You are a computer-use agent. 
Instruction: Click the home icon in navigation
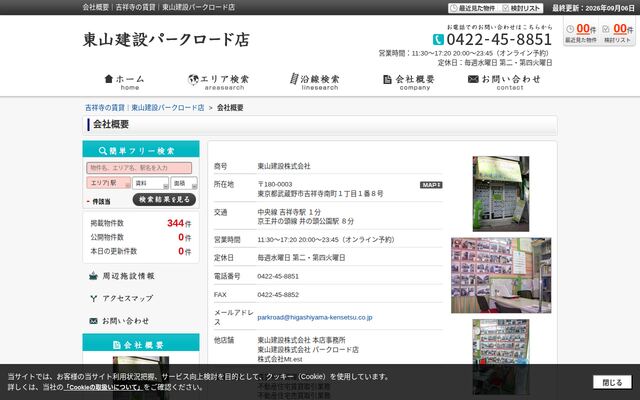click(x=109, y=79)
